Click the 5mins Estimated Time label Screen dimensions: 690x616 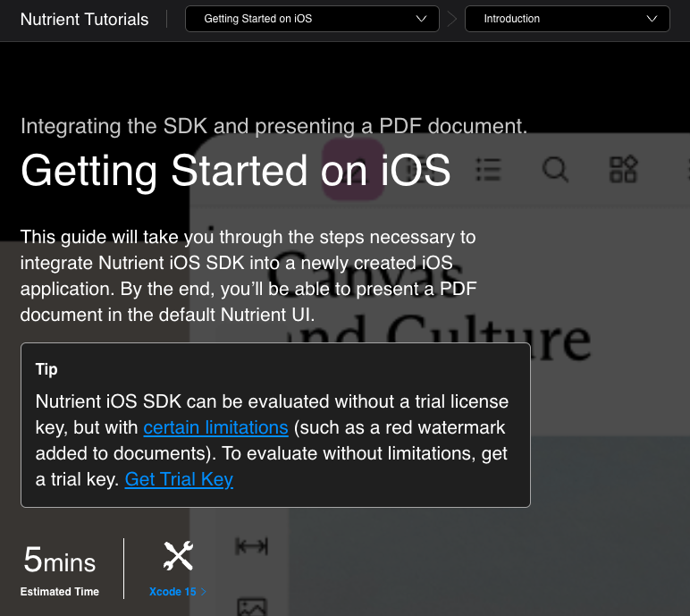[60, 570]
